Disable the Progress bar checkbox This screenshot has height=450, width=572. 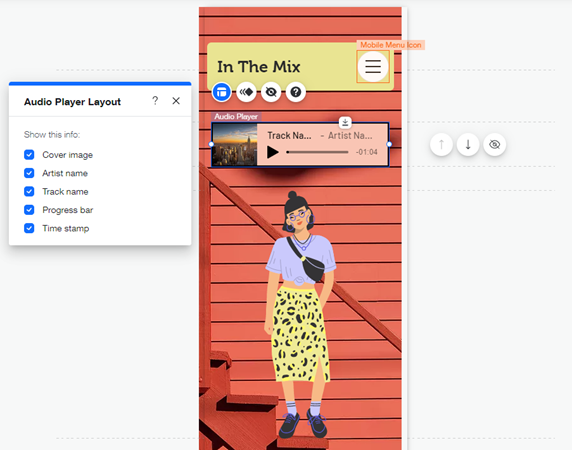[x=29, y=210]
